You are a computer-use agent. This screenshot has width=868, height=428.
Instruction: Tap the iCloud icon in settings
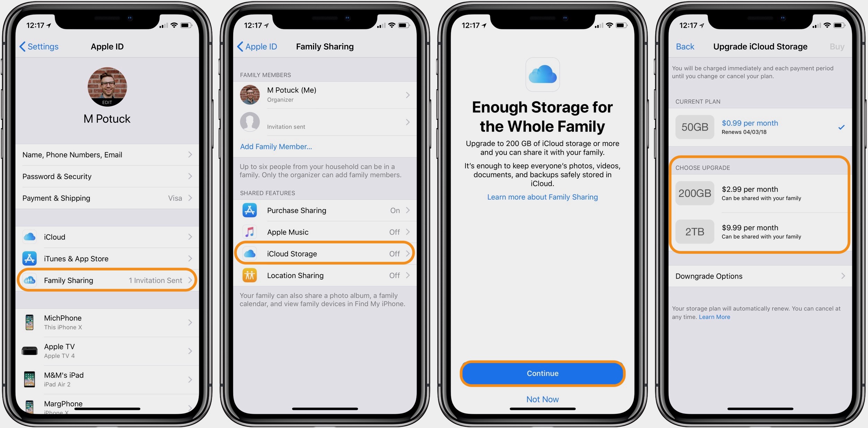tap(29, 234)
